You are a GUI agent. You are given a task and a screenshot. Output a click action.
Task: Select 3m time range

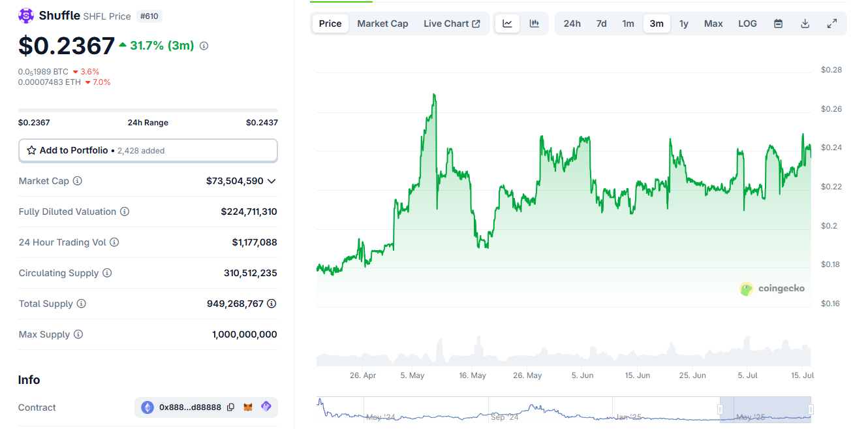pyautogui.click(x=657, y=24)
